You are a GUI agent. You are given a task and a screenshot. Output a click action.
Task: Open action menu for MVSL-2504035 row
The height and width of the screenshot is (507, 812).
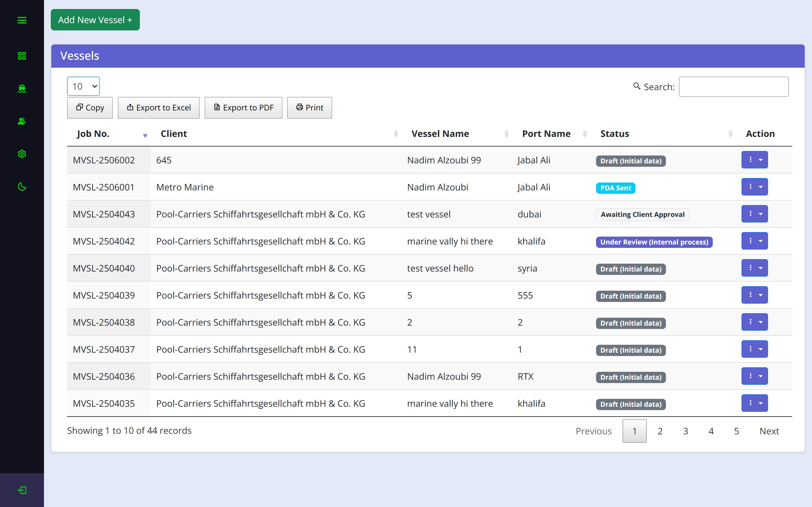(x=754, y=403)
